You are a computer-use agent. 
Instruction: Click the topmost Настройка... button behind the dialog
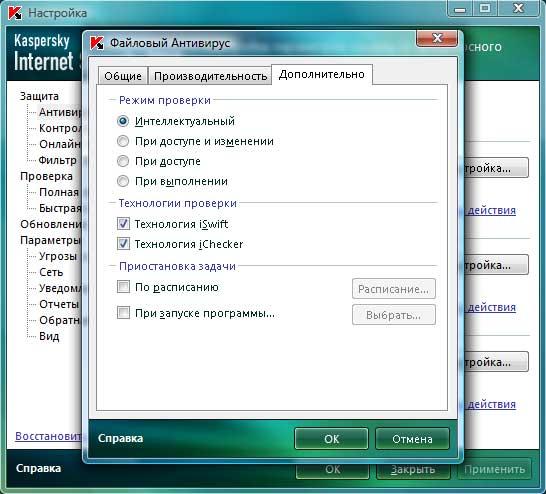click(496, 168)
